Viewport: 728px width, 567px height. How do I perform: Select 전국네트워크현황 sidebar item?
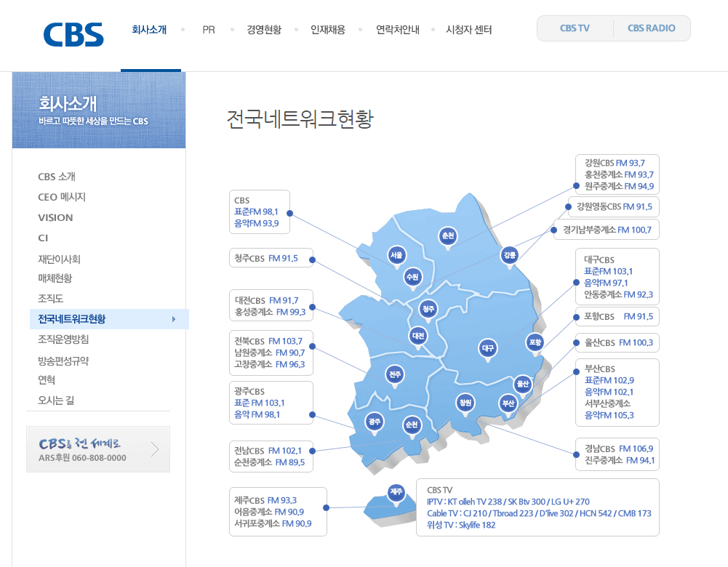point(109,319)
